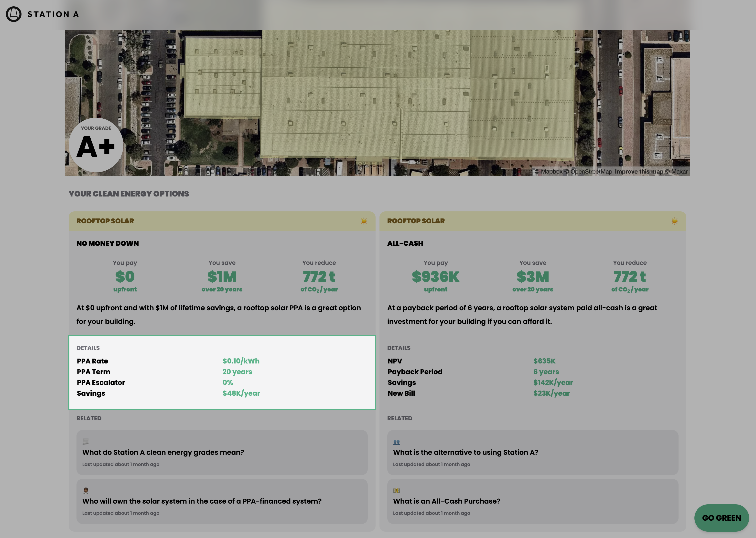Open 'Who will own the solar system' article
Image resolution: width=756 pixels, height=538 pixels.
pyautogui.click(x=202, y=501)
